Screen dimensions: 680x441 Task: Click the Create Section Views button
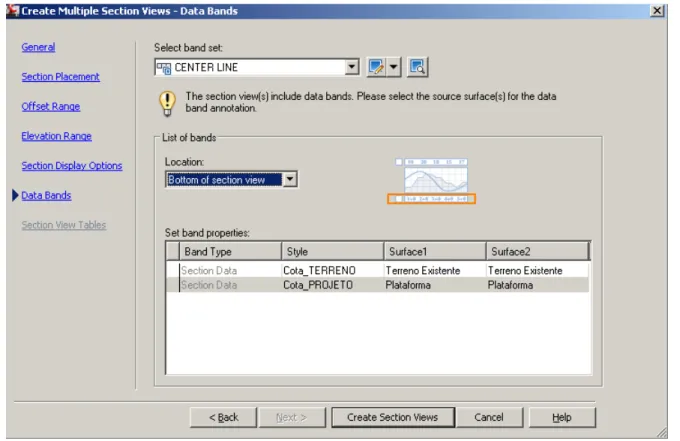coord(393,417)
